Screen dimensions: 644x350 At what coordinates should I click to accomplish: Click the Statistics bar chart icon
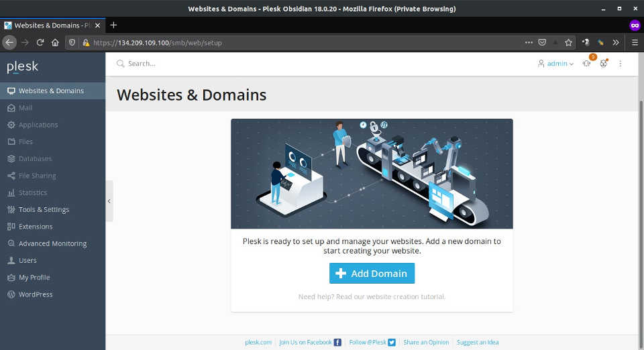point(11,192)
